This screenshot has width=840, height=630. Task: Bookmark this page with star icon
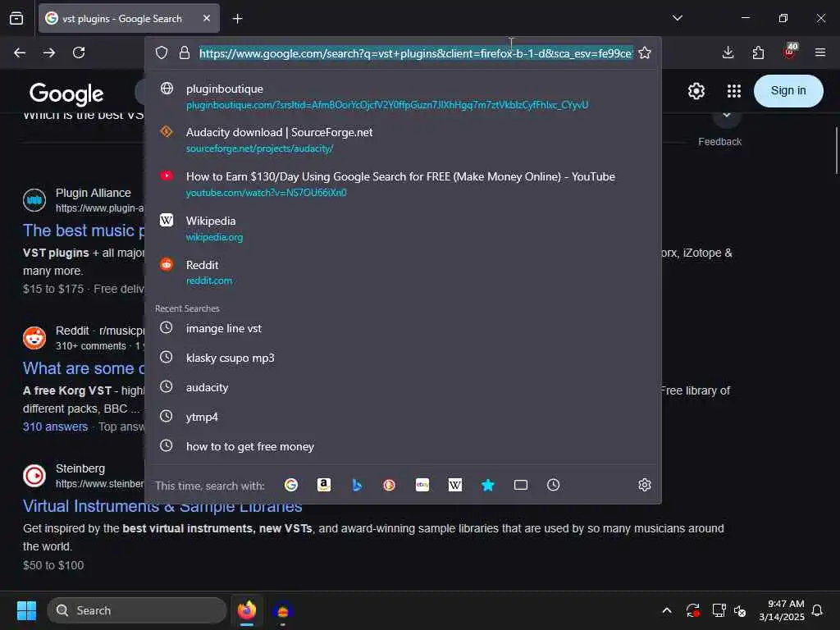[645, 52]
